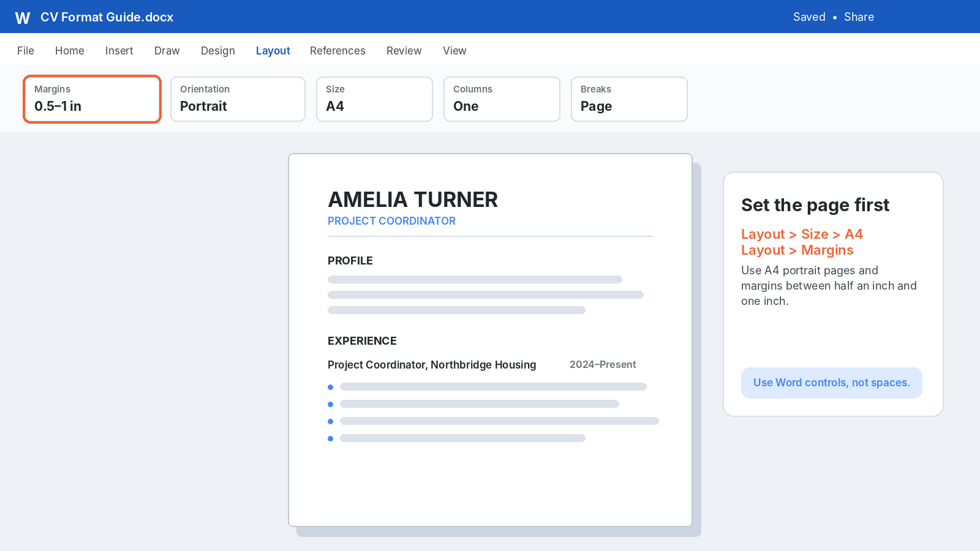Open the Insert tab
The width and height of the screenshot is (980, 551).
point(119,51)
